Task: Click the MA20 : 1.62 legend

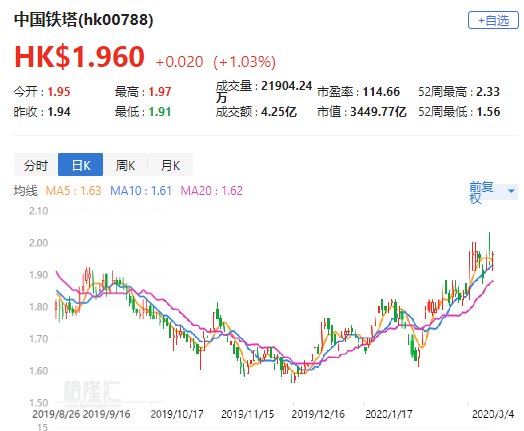Action: (212, 191)
